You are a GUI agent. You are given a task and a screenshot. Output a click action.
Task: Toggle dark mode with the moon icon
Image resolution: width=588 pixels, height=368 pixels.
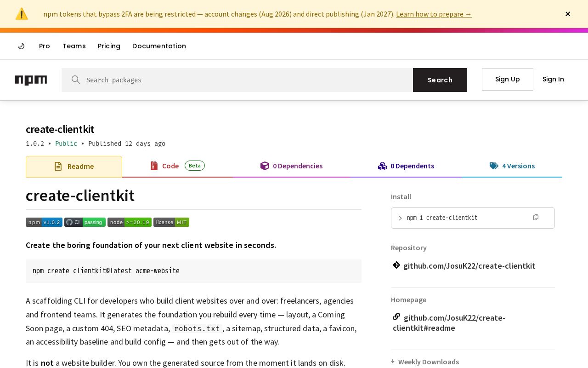21,46
